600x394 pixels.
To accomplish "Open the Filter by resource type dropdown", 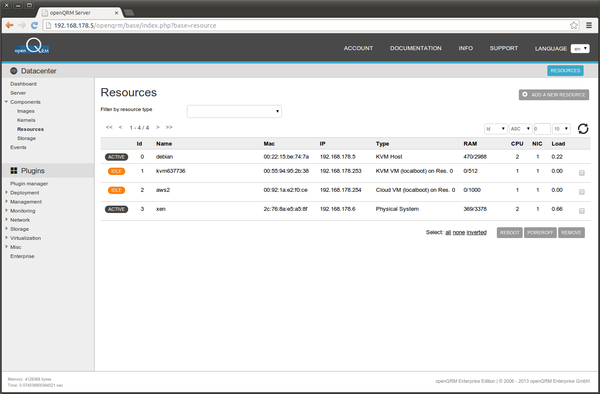I will point(234,111).
